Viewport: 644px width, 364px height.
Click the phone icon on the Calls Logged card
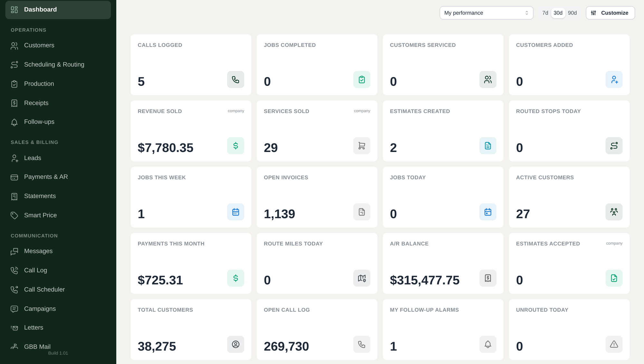(x=235, y=80)
